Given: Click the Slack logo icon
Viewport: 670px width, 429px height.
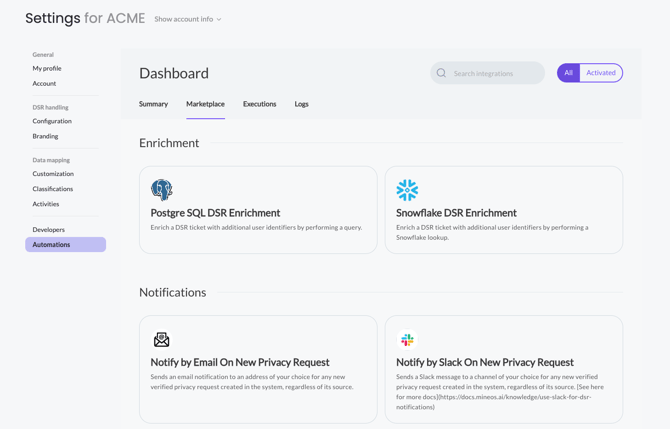Looking at the screenshot, I should 407,340.
